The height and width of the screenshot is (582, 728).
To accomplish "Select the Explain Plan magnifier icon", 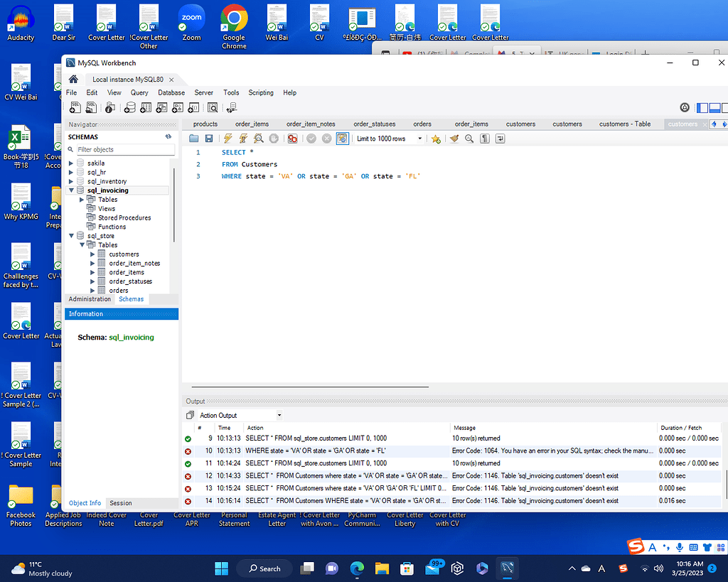I will point(259,138).
